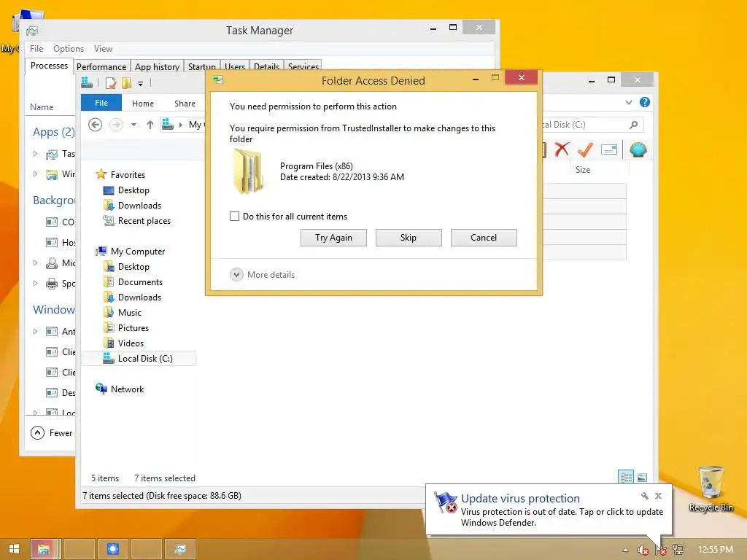Select Processes tab in Task Manager

[x=49, y=66]
